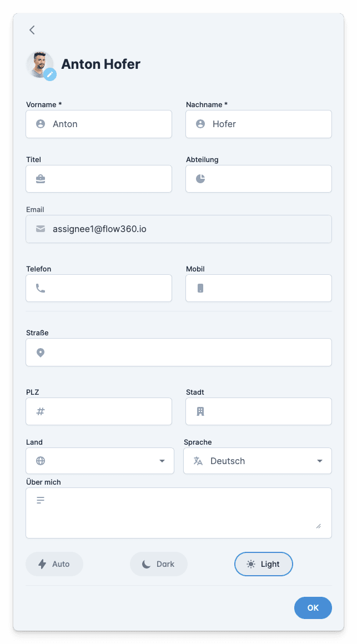The width and height of the screenshot is (357, 644).
Task: Click the back arrow icon
Action: tap(32, 30)
